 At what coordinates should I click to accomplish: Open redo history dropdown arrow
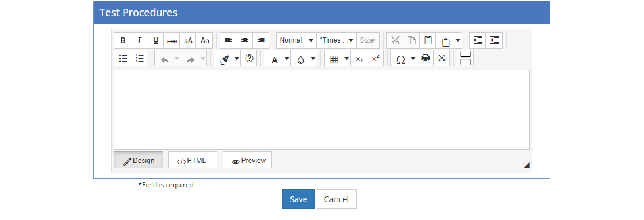[203, 58]
